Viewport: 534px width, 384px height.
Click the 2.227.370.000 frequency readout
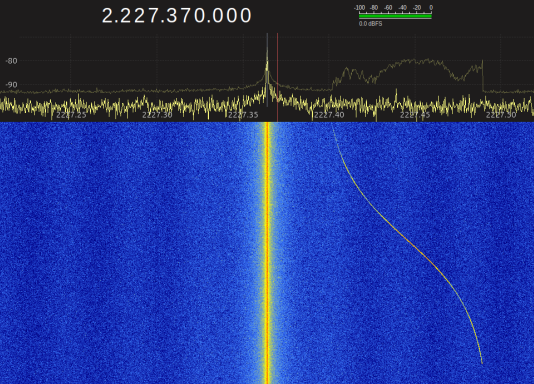click(x=176, y=16)
